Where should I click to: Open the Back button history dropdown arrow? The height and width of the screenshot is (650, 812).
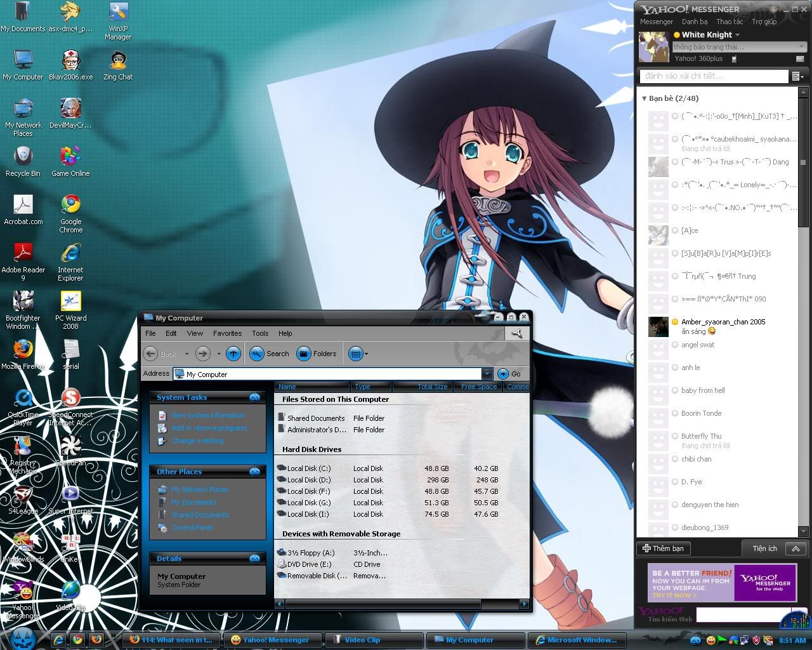coord(187,354)
